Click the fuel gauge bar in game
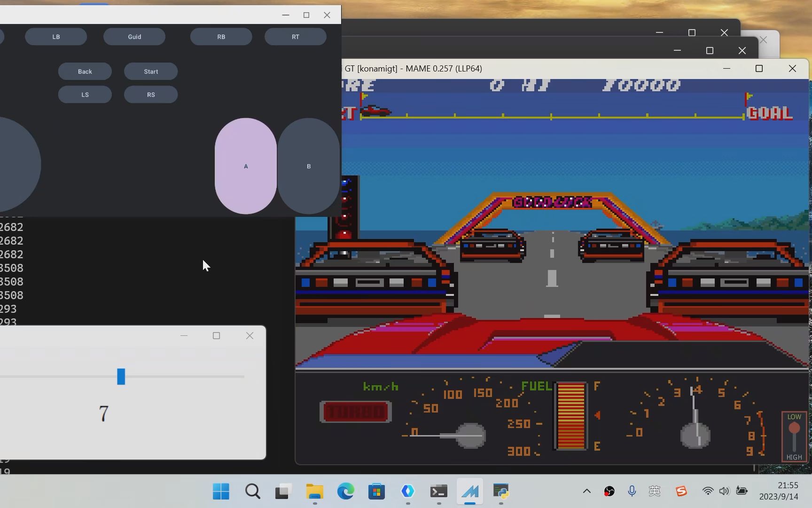This screenshot has width=812, height=508. pyautogui.click(x=571, y=416)
